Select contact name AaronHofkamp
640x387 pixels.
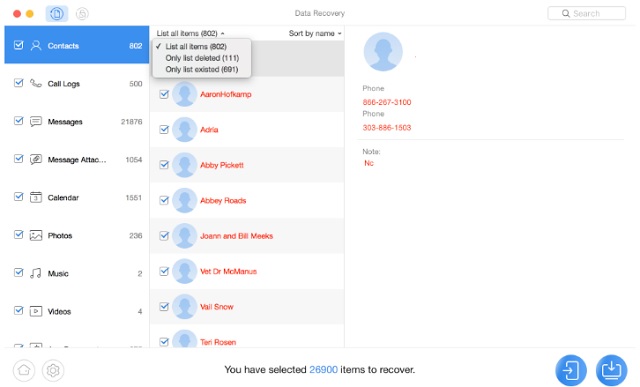(x=226, y=94)
